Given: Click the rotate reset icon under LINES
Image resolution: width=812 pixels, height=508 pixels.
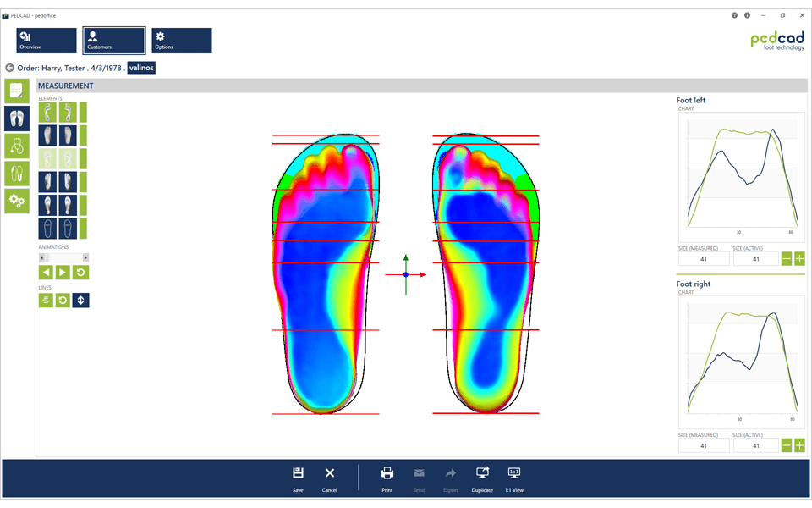Looking at the screenshot, I should 63,299.
